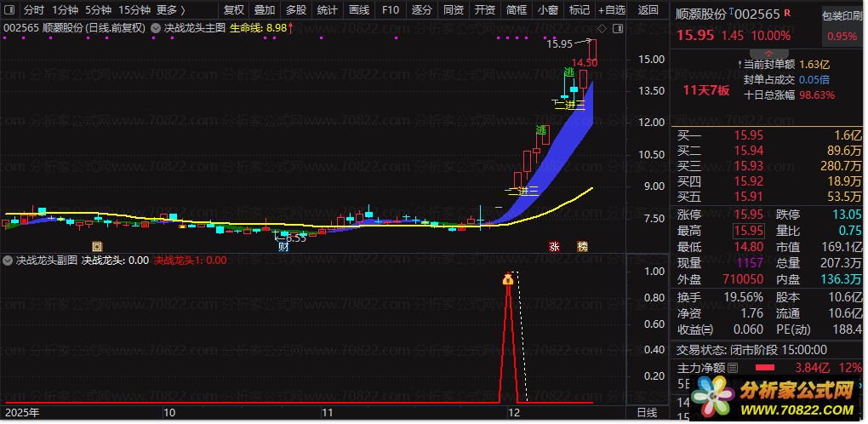This screenshot has height=424, width=868.
Task: Click the 逐分 toolbar button
Action: 422,10
